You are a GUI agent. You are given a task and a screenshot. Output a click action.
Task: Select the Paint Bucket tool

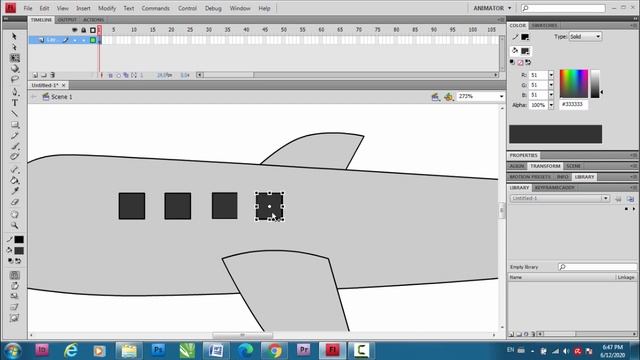click(x=15, y=180)
